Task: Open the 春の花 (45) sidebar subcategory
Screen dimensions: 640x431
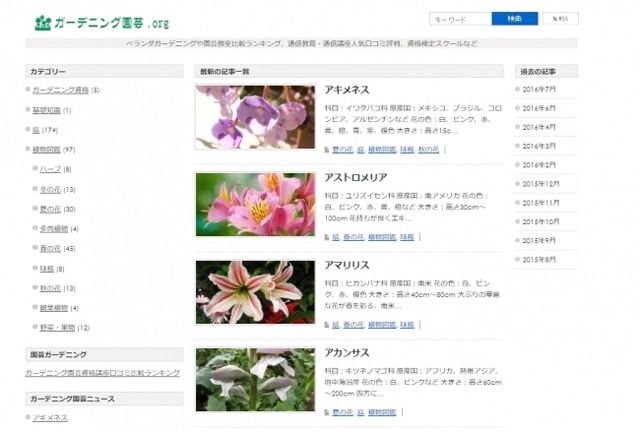Action: point(50,249)
